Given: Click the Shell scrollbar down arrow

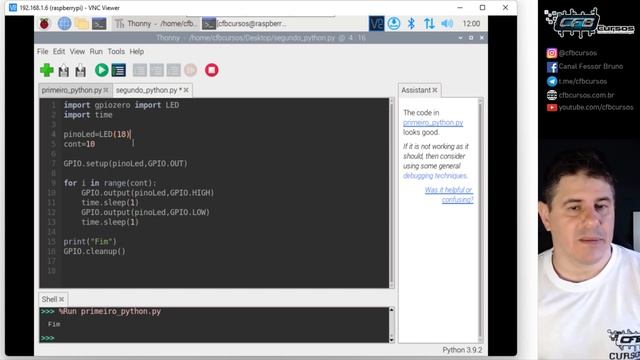Looking at the screenshot, I should (392, 339).
